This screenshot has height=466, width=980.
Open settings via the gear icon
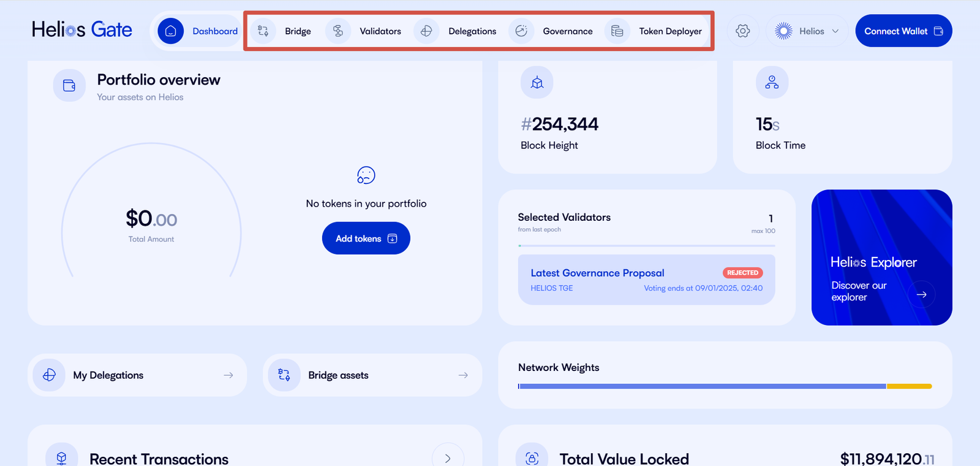click(743, 31)
